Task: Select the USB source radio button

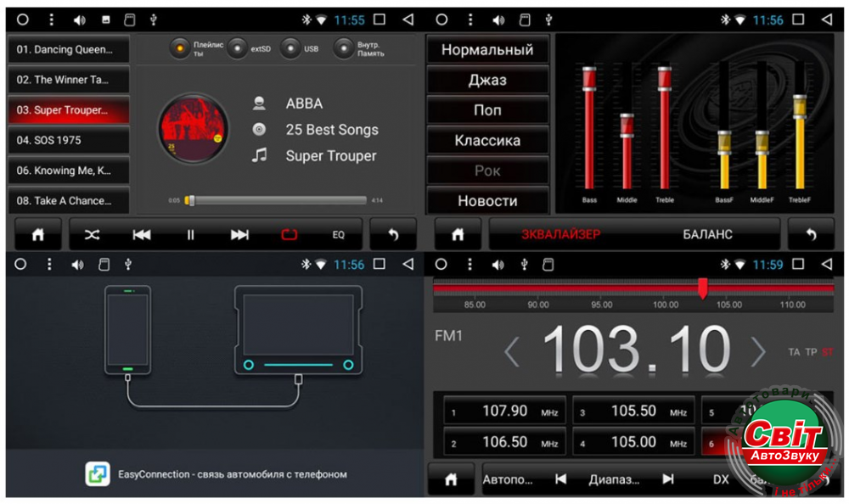Action: coord(291,48)
